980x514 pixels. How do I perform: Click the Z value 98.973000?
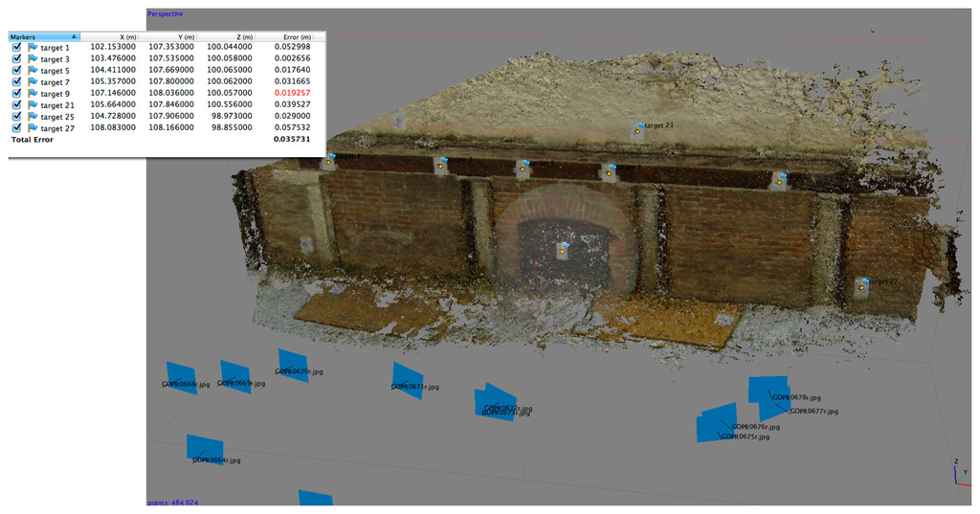[x=232, y=116]
